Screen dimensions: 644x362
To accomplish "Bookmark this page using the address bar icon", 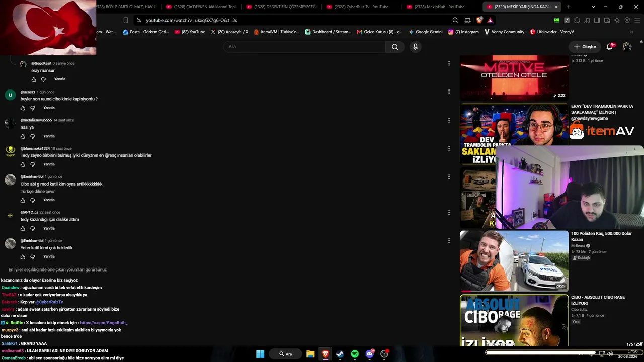I will coord(126,20).
